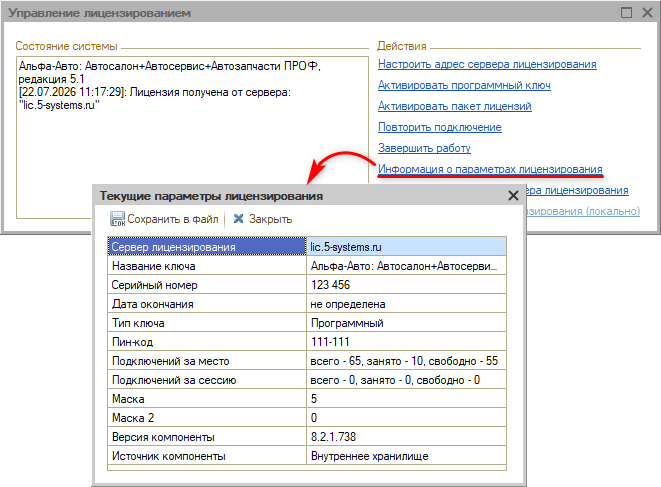Click value 'всего - 65, занято - 10, свободно - 55'
Image resolution: width=661 pixels, height=487 pixels.
point(406,361)
